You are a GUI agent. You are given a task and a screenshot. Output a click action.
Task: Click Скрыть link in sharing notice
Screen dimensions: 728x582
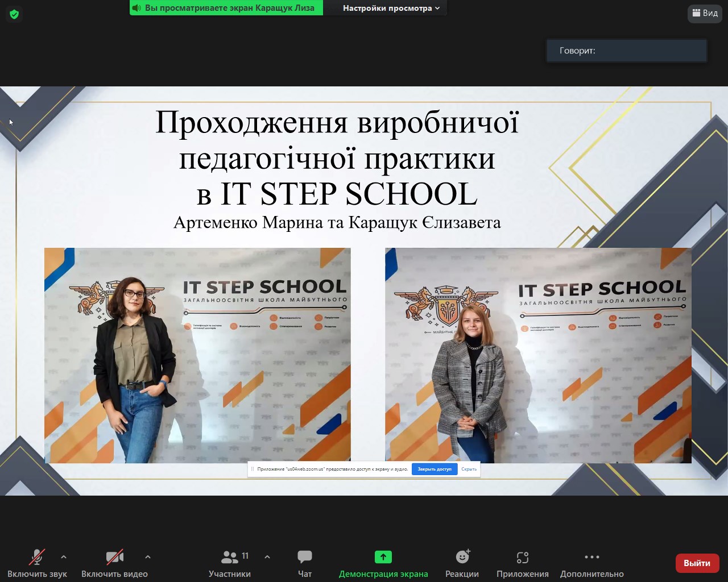[x=469, y=469]
